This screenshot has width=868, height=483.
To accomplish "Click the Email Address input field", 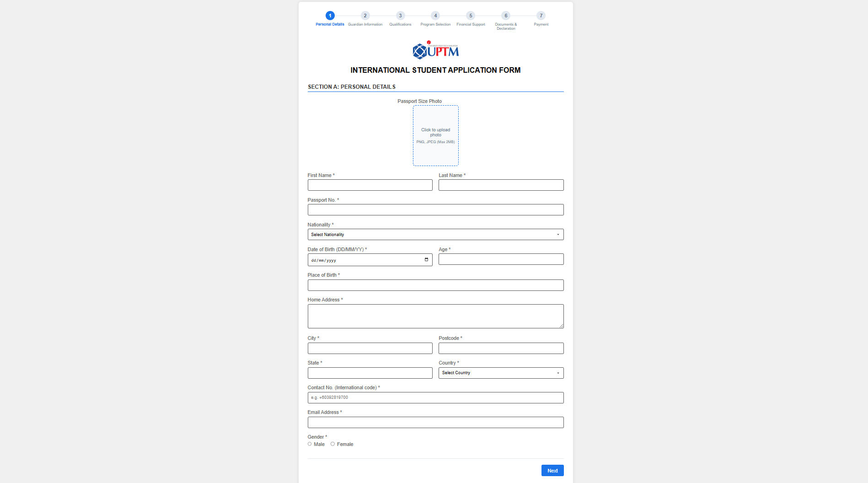I will [435, 422].
